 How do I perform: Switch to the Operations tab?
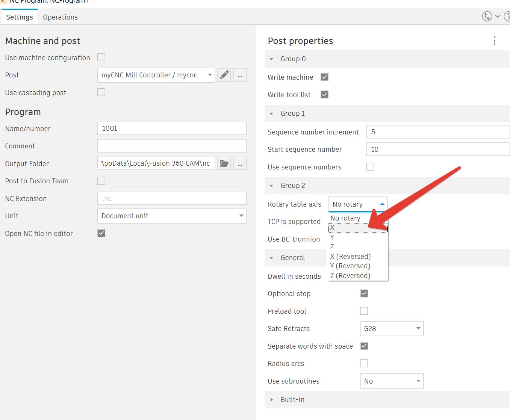point(60,17)
